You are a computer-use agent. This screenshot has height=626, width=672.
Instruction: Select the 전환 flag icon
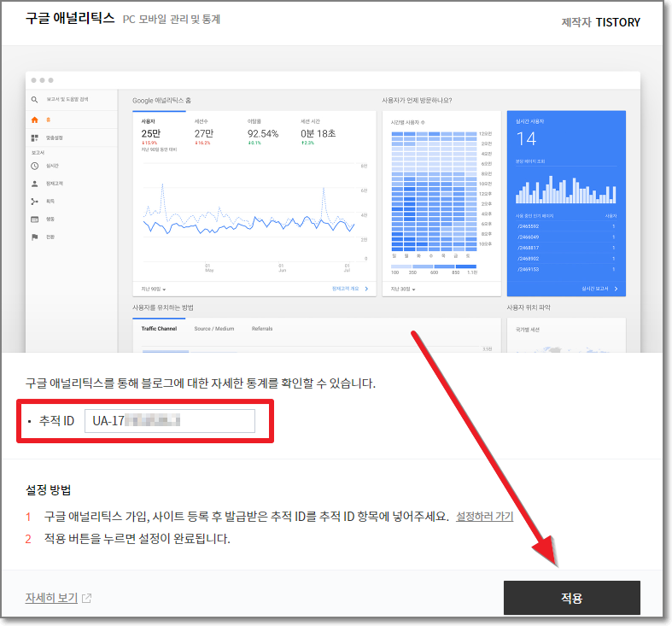click(35, 237)
